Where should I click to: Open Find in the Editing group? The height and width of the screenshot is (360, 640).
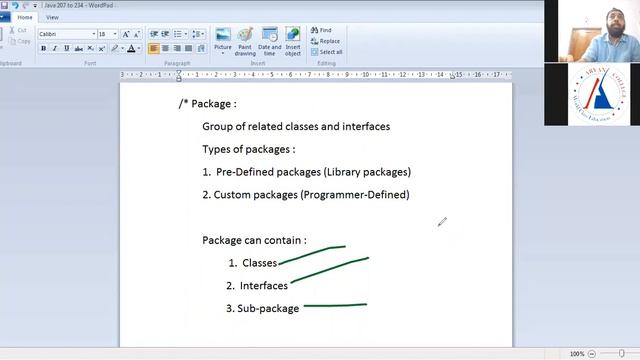(x=321, y=30)
